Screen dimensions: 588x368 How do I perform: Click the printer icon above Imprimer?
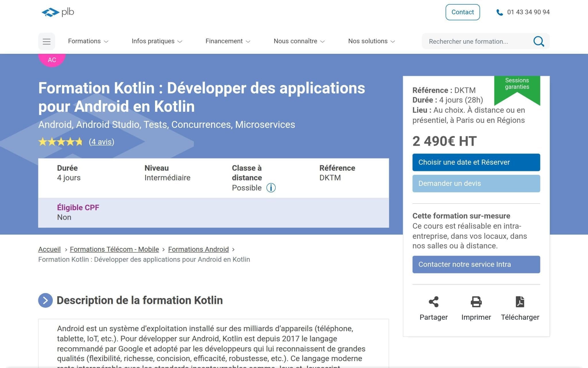pyautogui.click(x=476, y=302)
